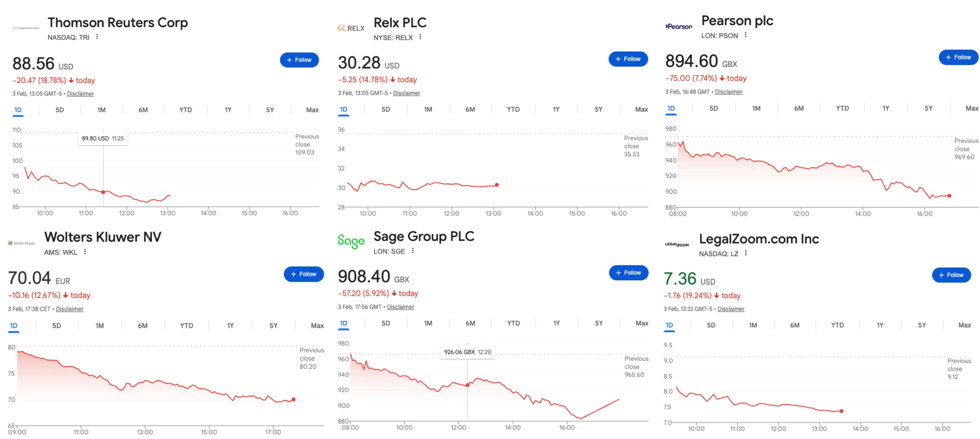Open the Disclaimer link under Relx PLC
The width and height of the screenshot is (980, 439).
point(406,93)
